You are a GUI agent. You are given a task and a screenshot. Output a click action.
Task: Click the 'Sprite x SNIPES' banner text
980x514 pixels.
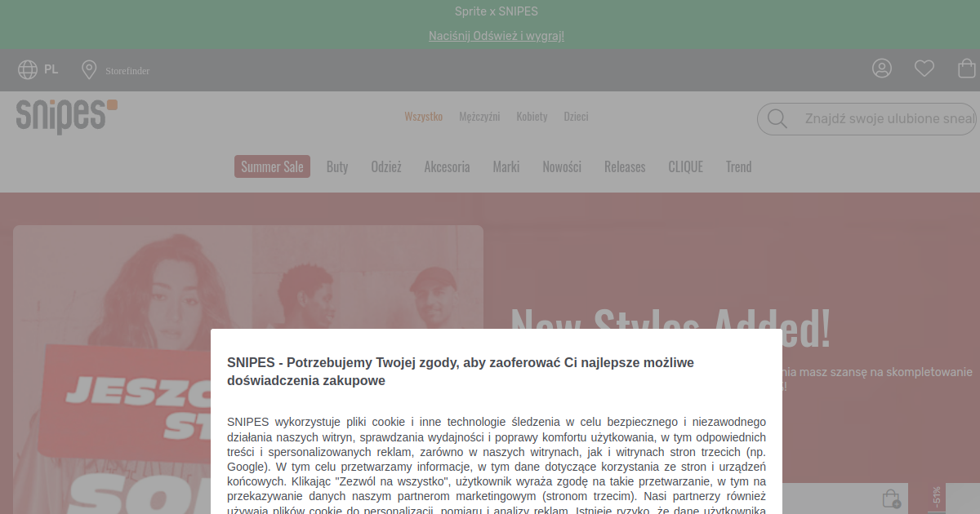tap(497, 11)
